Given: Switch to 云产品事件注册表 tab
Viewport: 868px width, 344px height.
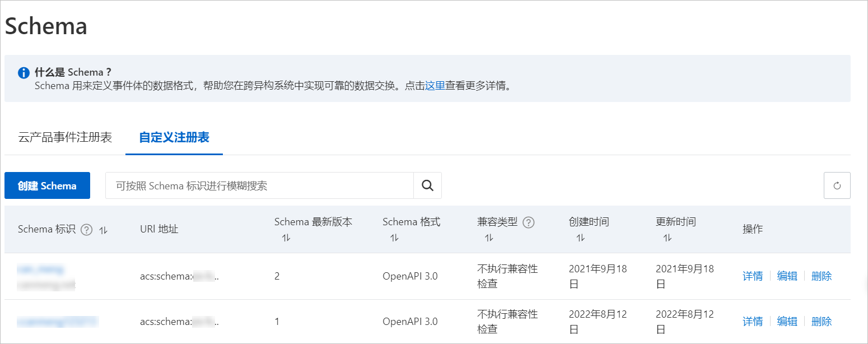Looking at the screenshot, I should (x=65, y=137).
